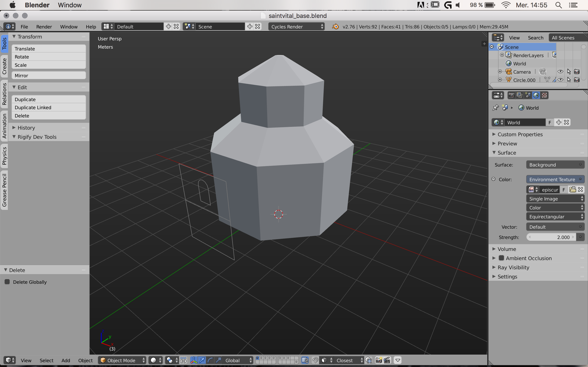Enable the Ambient Occlusion checkbox
Viewport: 588px width, 367px height.
point(501,258)
